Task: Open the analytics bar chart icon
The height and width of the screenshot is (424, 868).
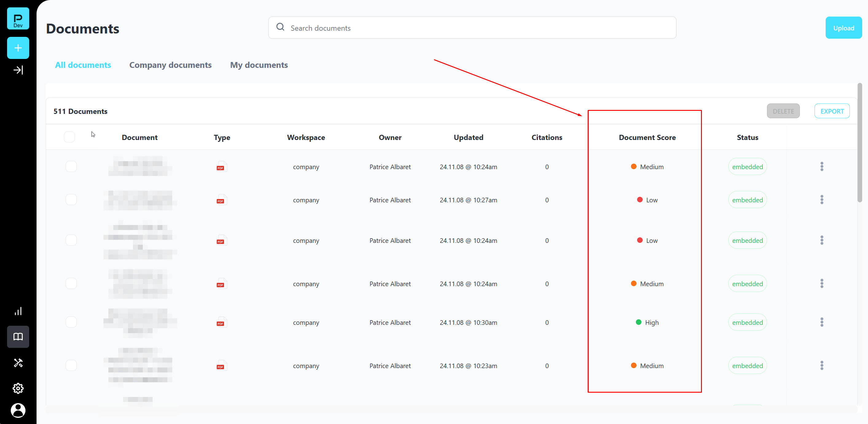Action: coord(18,311)
